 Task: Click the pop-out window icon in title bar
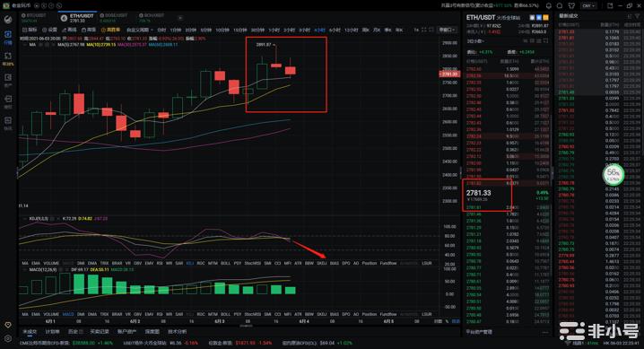click(610, 5)
